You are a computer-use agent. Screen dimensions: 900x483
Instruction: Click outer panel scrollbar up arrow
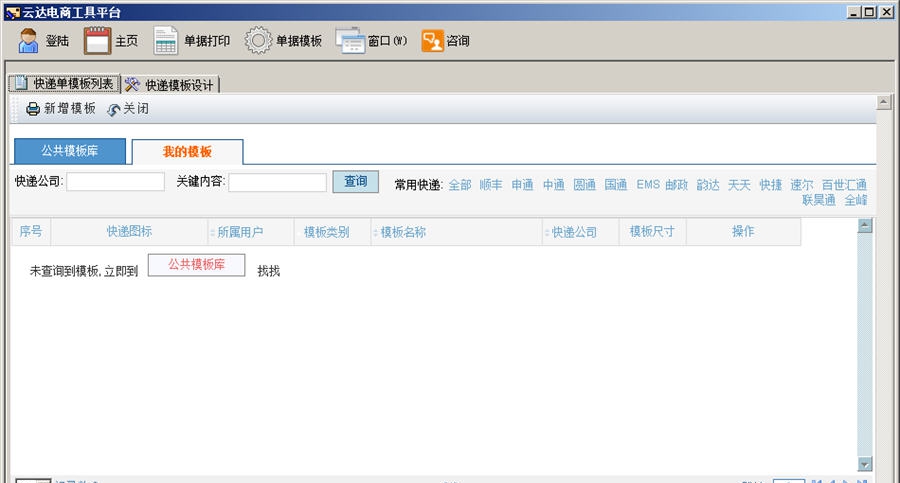point(883,103)
